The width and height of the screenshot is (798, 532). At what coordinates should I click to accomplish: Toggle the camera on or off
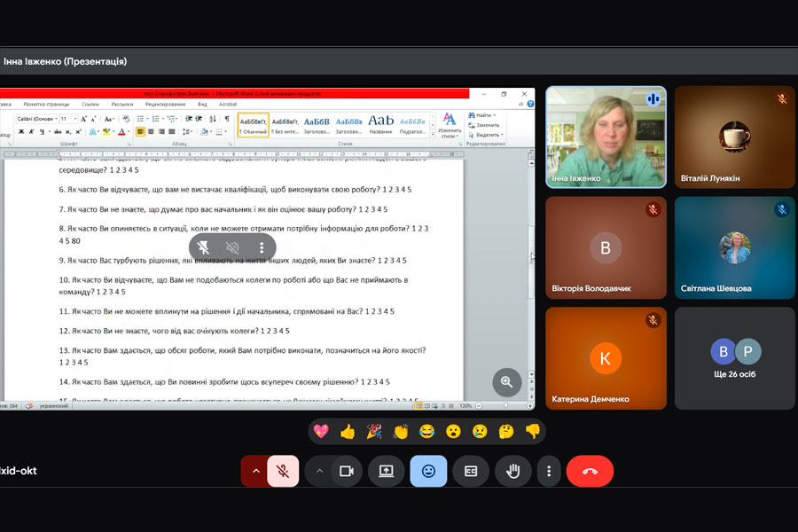347,471
